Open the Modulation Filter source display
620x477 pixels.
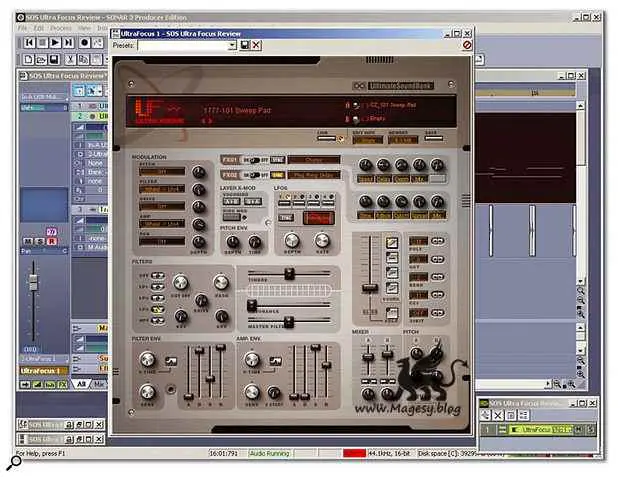tap(162, 189)
